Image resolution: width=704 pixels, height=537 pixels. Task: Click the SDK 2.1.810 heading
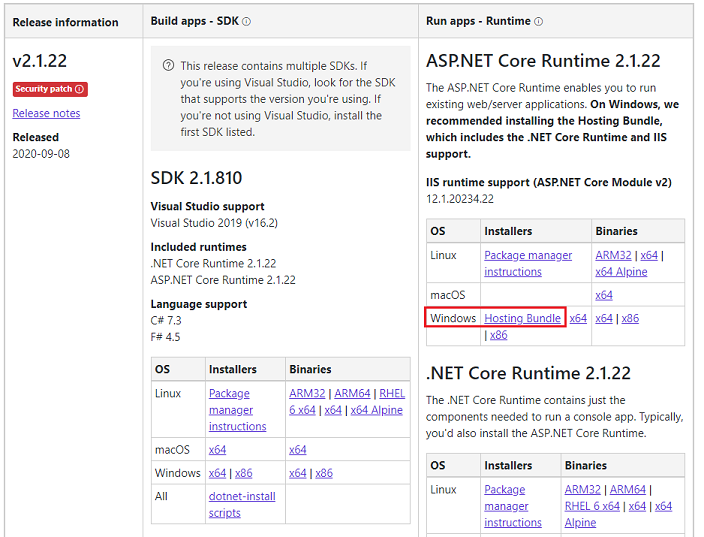click(x=196, y=178)
